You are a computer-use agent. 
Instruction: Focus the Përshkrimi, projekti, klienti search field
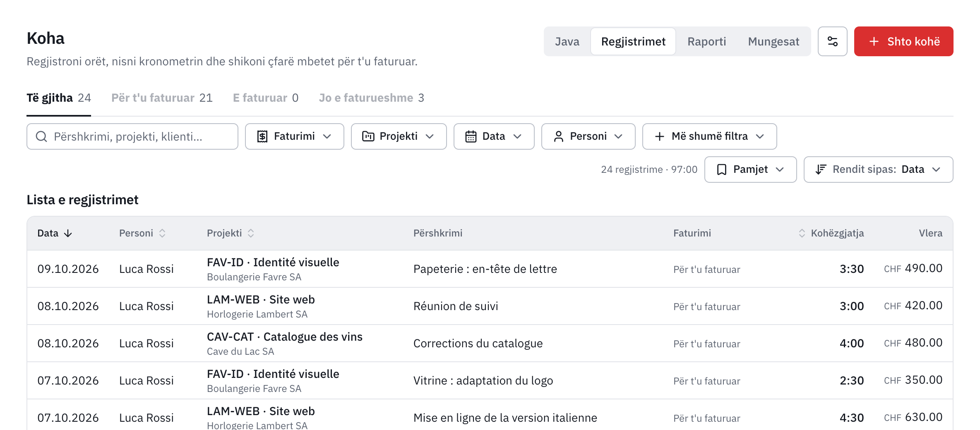(132, 136)
